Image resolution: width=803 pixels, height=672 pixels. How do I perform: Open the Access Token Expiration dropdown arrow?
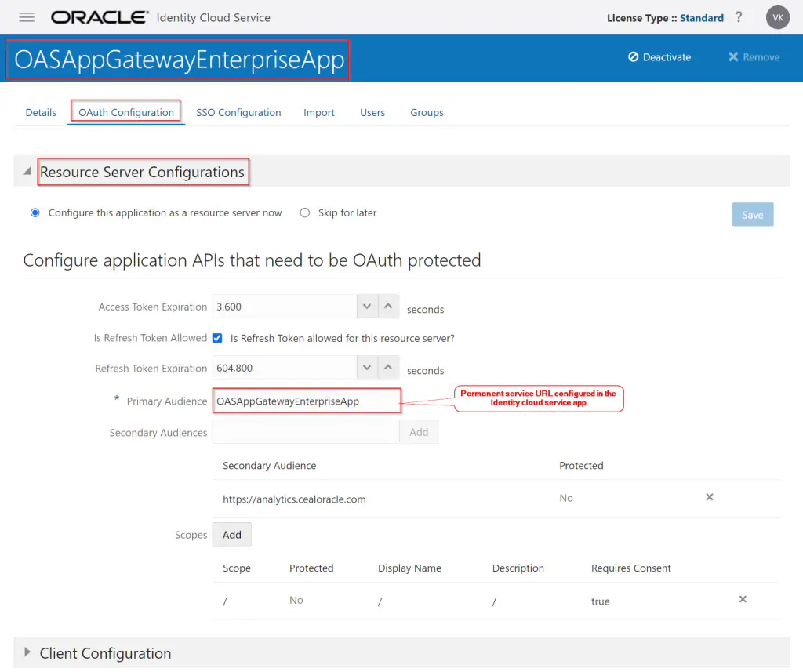coord(365,306)
